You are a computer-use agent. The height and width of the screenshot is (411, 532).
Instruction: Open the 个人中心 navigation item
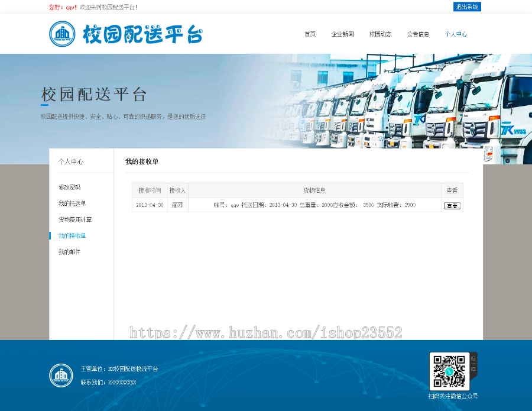pyautogui.click(x=457, y=34)
